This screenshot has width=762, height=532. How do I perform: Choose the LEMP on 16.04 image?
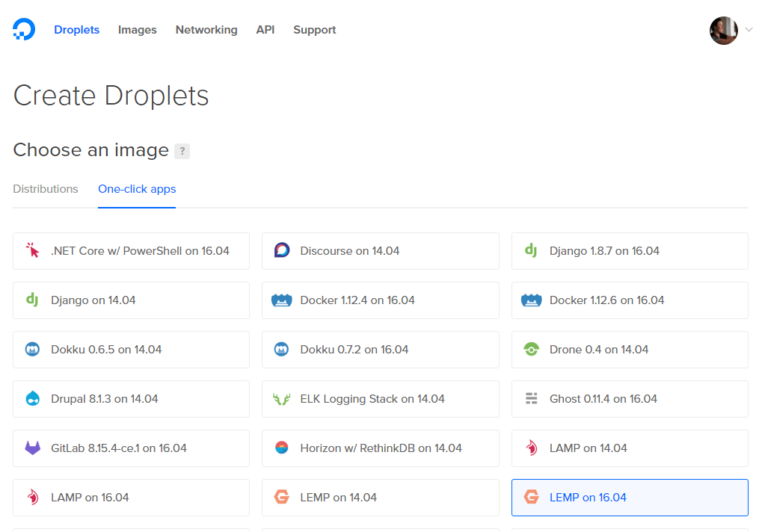pyautogui.click(x=630, y=498)
